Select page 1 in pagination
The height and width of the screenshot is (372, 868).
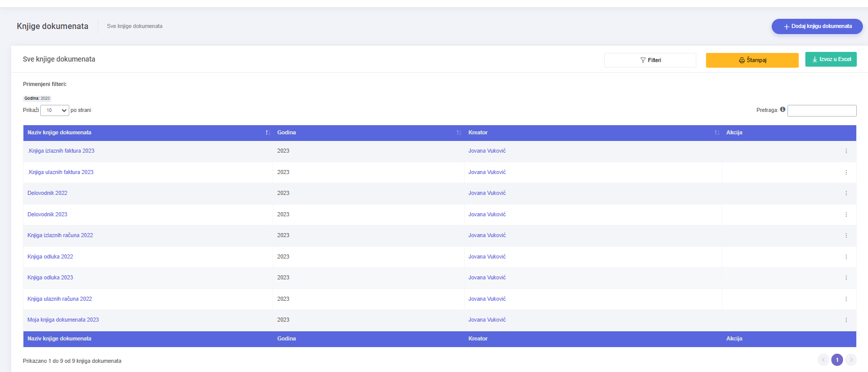tap(837, 360)
